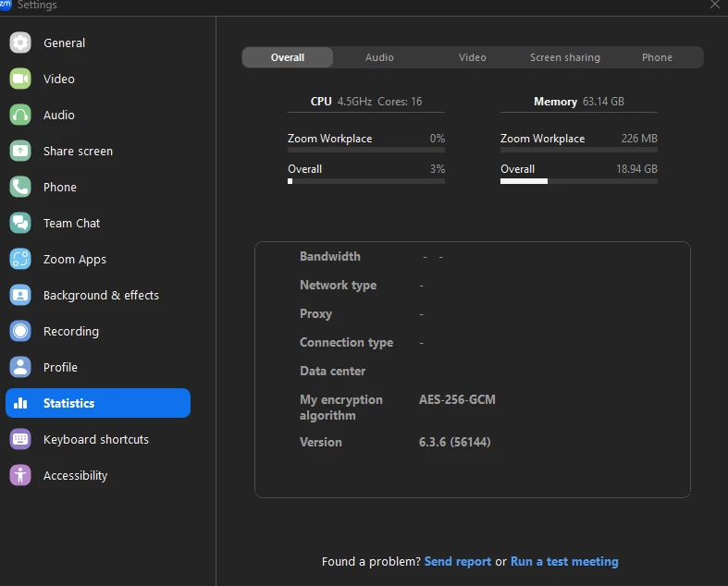Screen dimensions: 728x586
Task: Click the Team Chat bubble icon
Action: click(20, 223)
